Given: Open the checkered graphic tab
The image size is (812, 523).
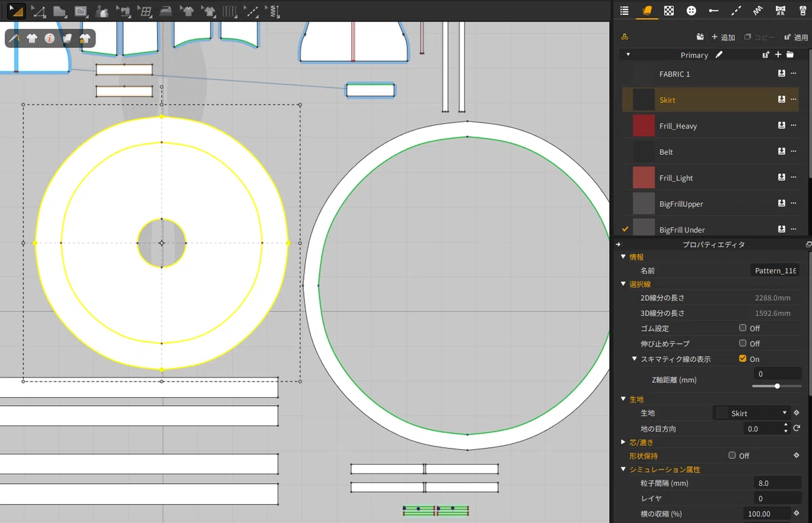Looking at the screenshot, I should click(669, 10).
